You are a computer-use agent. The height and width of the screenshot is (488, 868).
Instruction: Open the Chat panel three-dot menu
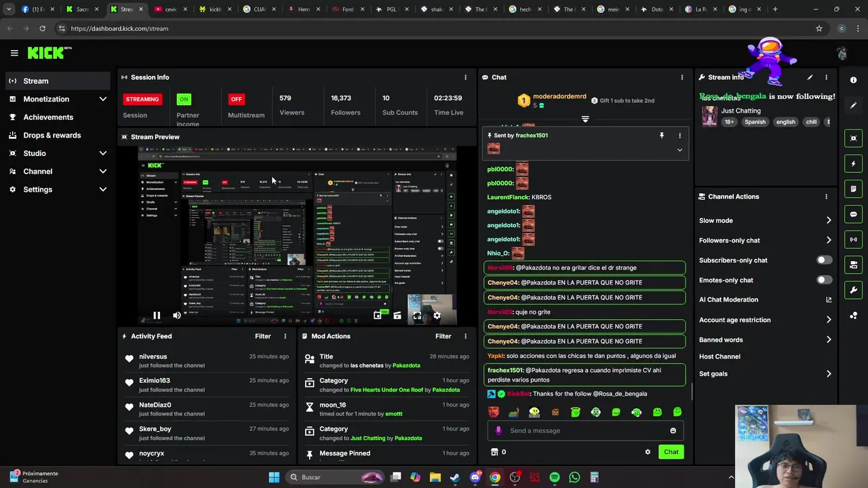point(682,77)
